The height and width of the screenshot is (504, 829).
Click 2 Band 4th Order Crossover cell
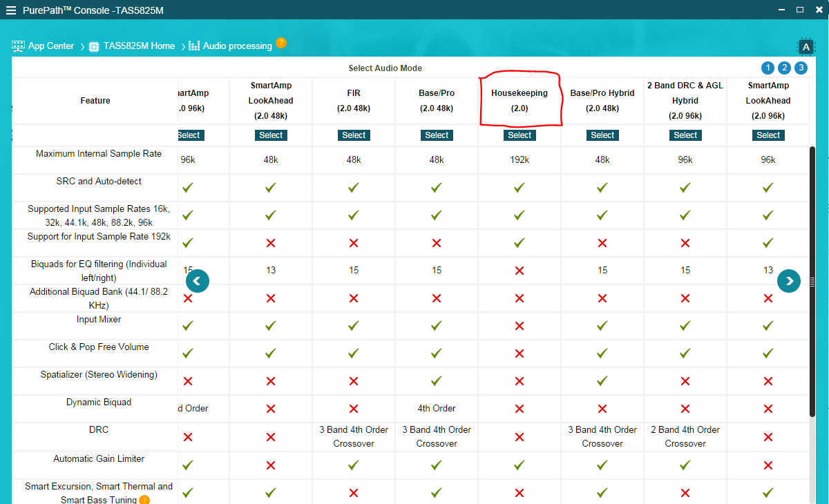click(x=685, y=436)
